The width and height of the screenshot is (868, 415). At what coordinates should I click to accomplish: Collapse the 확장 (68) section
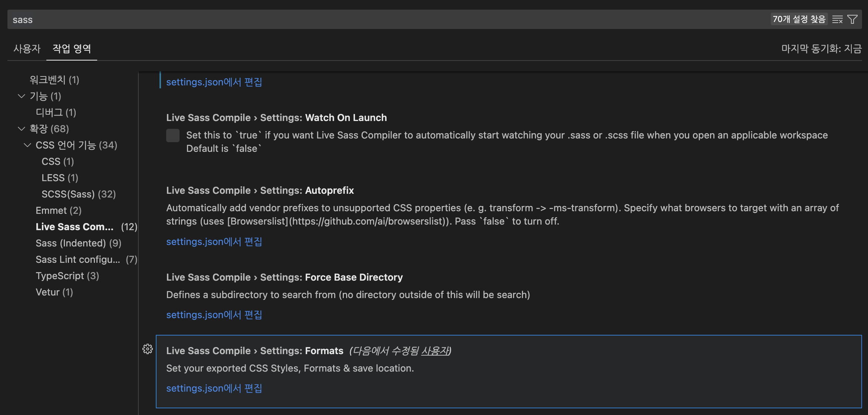click(22, 129)
